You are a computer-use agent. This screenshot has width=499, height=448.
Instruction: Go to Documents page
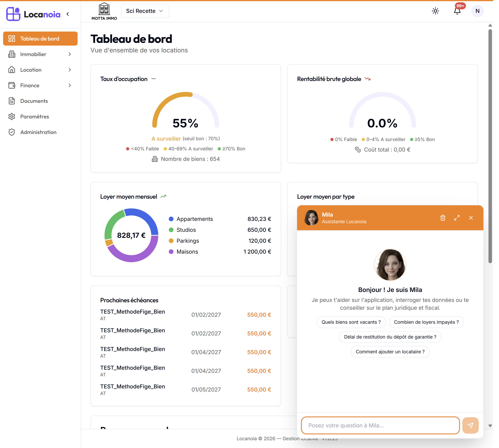point(40,101)
